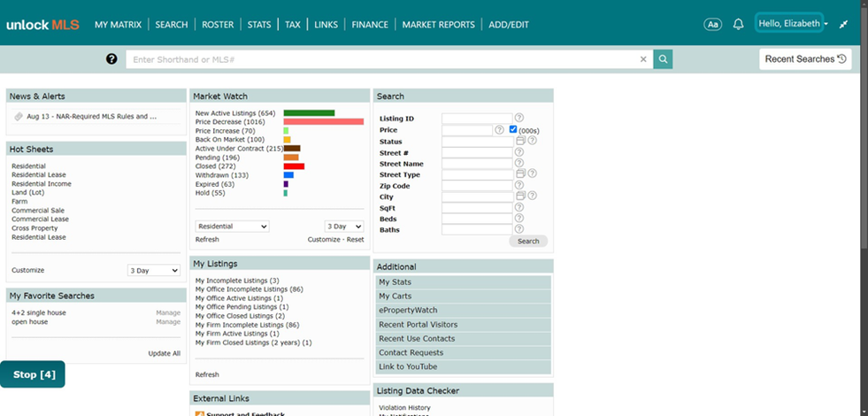Click help icon next to Street Name field

pyautogui.click(x=519, y=163)
